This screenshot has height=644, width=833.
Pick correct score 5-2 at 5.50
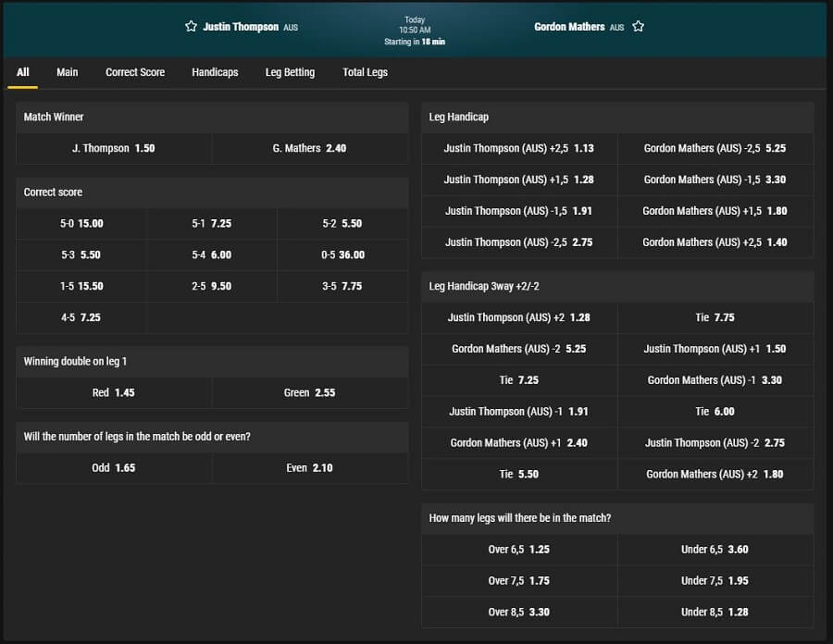(342, 224)
